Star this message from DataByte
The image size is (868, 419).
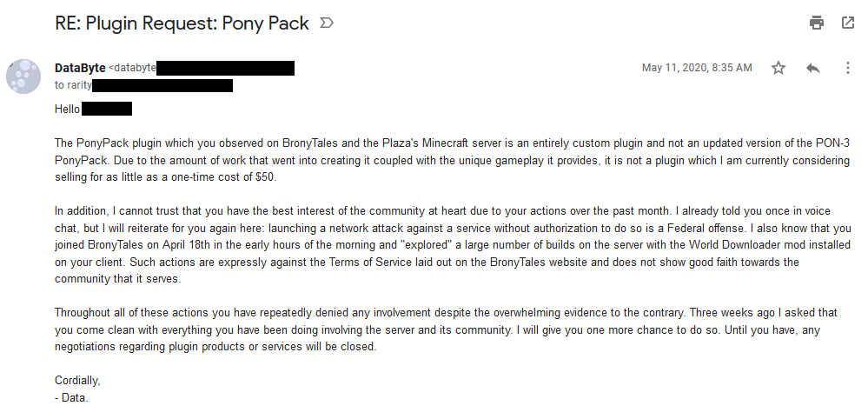coord(779,68)
